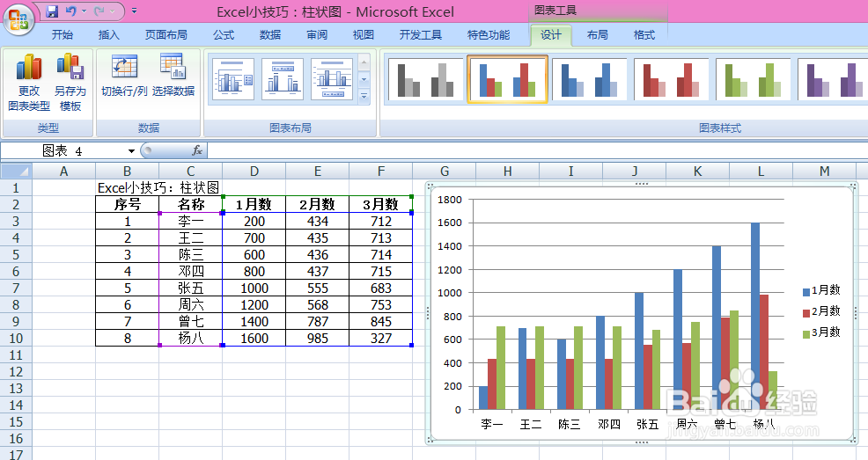868x460 pixels.
Task: Click into the formula bar
Action: pos(537,150)
